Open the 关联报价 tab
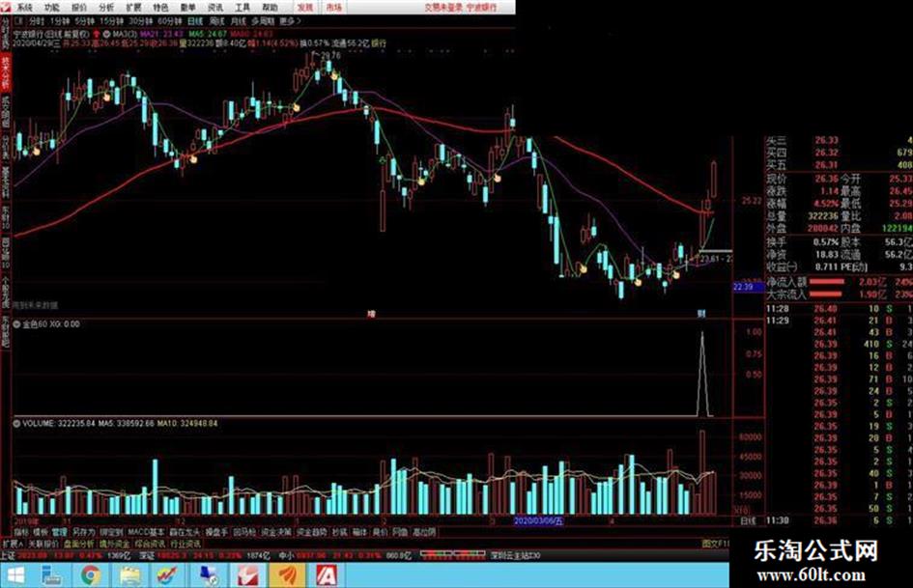Screen dimensions: 913x588 tap(43, 544)
